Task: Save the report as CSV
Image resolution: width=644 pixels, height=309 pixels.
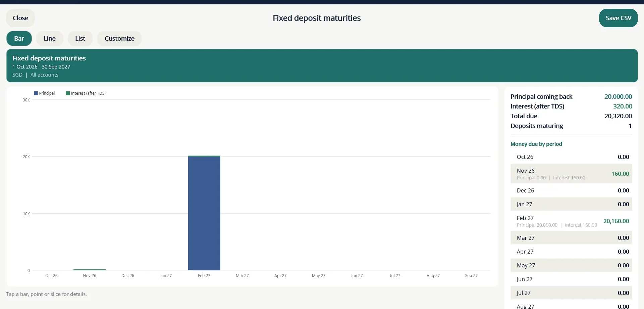Action: click(618, 18)
